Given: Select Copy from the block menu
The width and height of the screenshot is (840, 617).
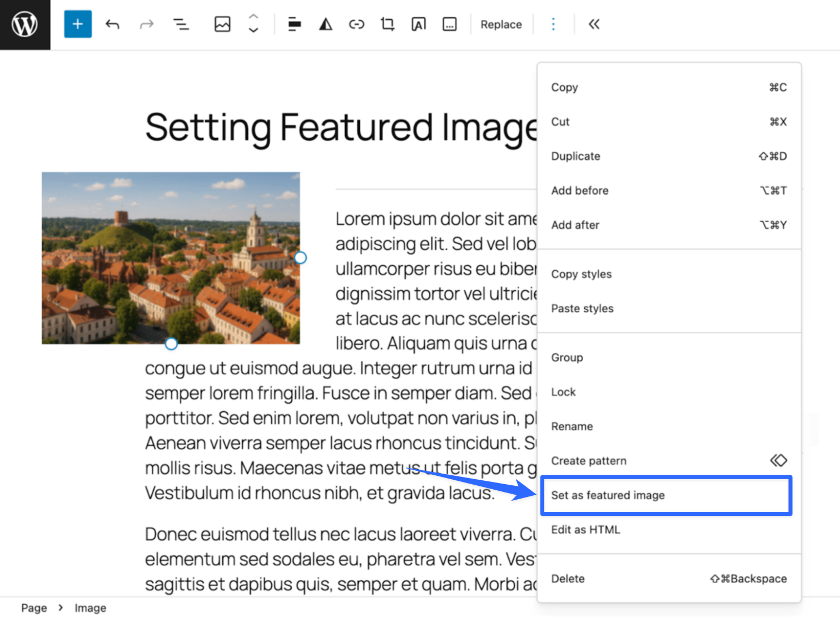Looking at the screenshot, I should tap(669, 87).
